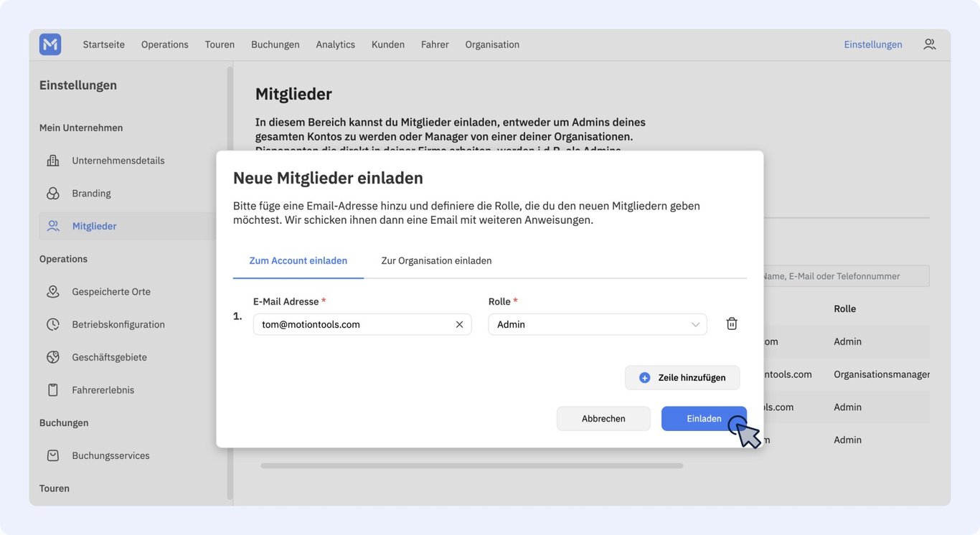Open the Rolle dropdown showing Admin

598,324
